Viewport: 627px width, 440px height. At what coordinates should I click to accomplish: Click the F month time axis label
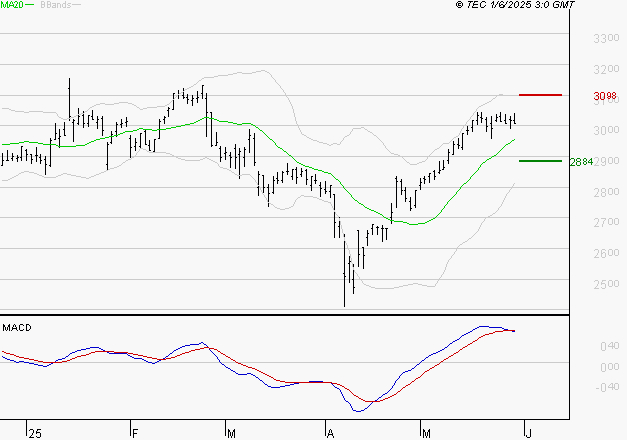(x=135, y=434)
